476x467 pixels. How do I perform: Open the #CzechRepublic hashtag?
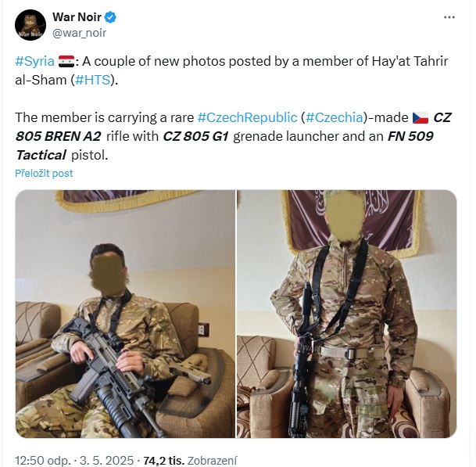pyautogui.click(x=247, y=117)
